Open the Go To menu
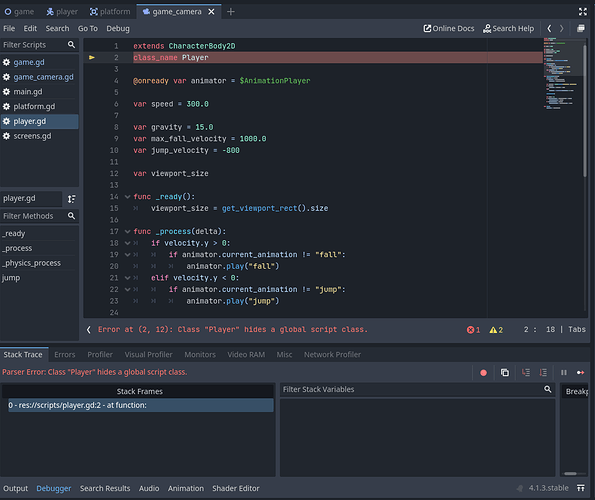 tap(88, 28)
